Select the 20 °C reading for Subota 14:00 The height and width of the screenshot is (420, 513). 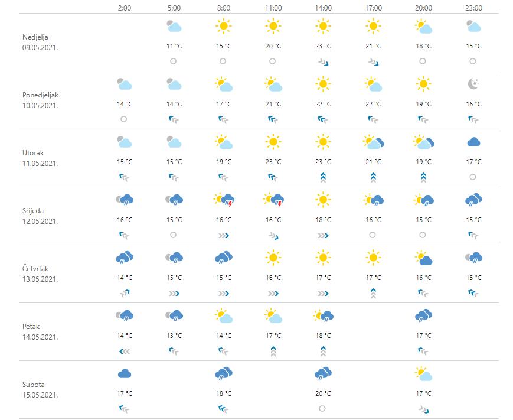coord(323,393)
